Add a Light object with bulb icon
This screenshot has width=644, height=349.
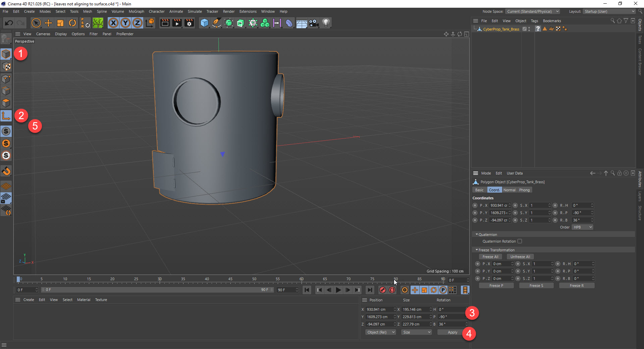click(x=326, y=23)
